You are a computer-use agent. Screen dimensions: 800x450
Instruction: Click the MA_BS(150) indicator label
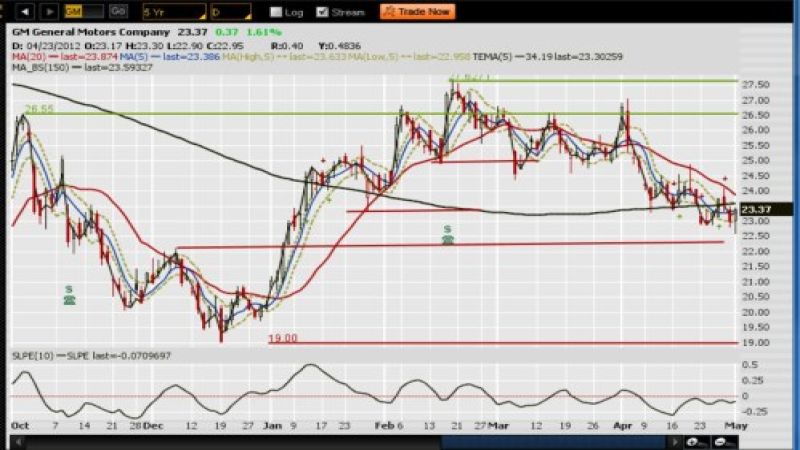pos(40,67)
